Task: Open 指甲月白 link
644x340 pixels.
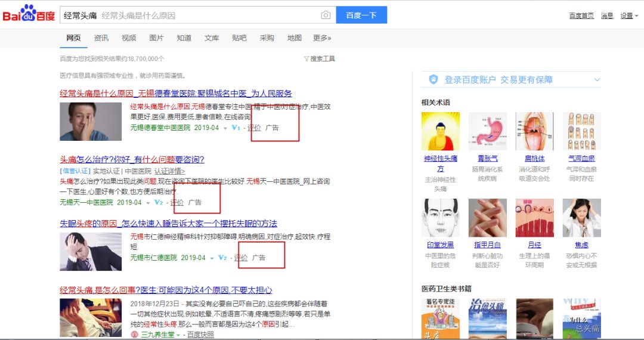Action: (488, 245)
